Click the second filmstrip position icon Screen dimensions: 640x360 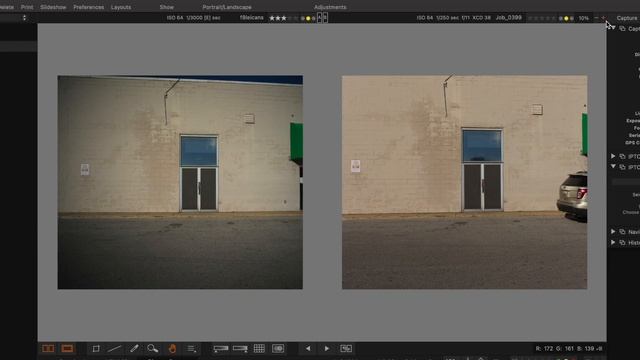coord(240,349)
